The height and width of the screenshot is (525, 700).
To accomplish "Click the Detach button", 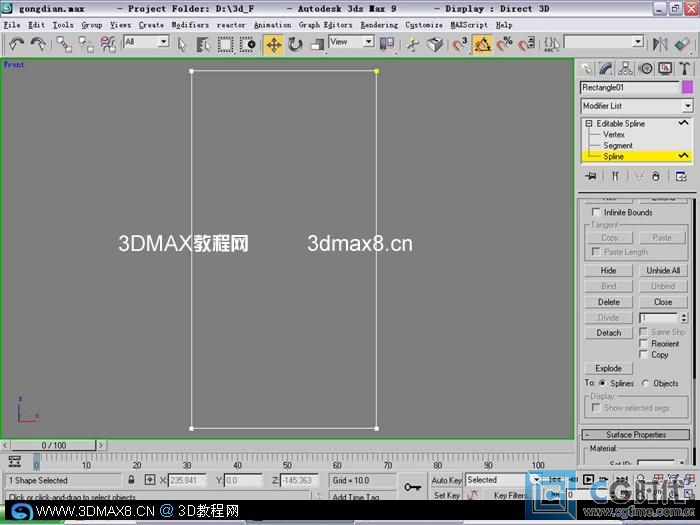I will 608,333.
